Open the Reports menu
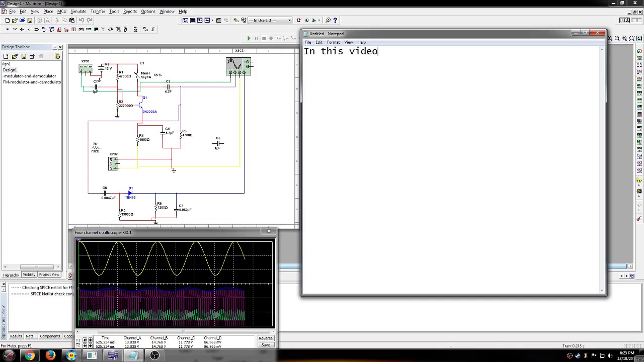The width and height of the screenshot is (644, 362). pyautogui.click(x=130, y=11)
